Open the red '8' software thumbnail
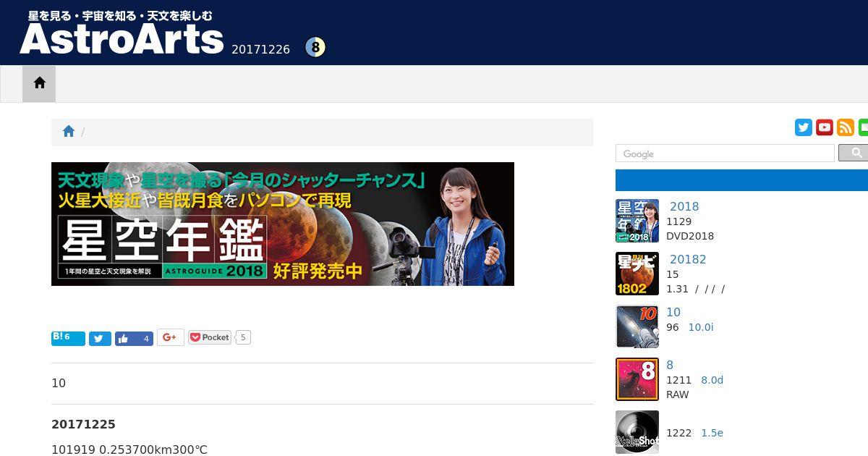 637,379
